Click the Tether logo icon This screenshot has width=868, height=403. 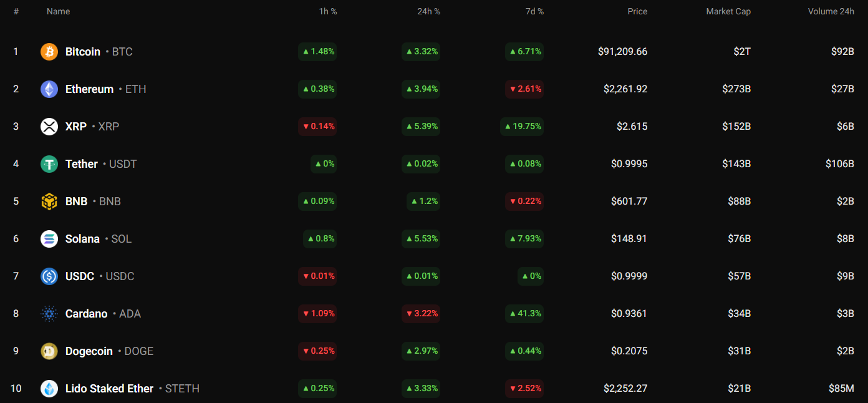pos(49,164)
